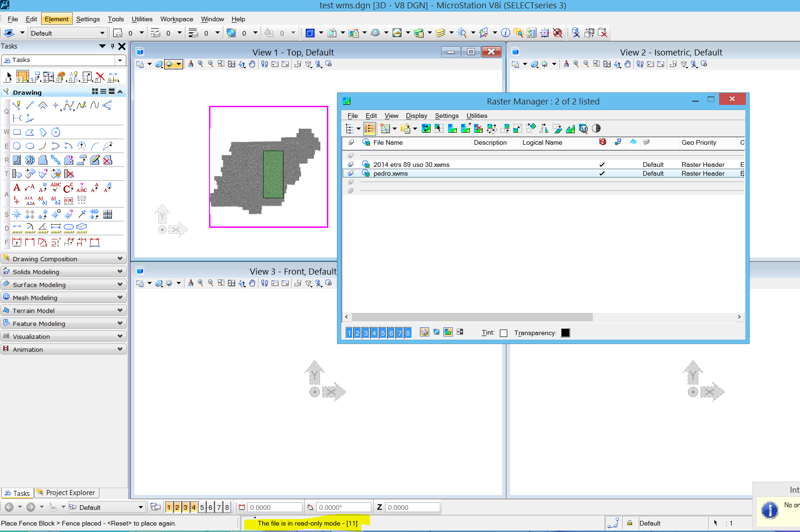
Task: Select the pedro.xwms raster row
Action: point(543,173)
